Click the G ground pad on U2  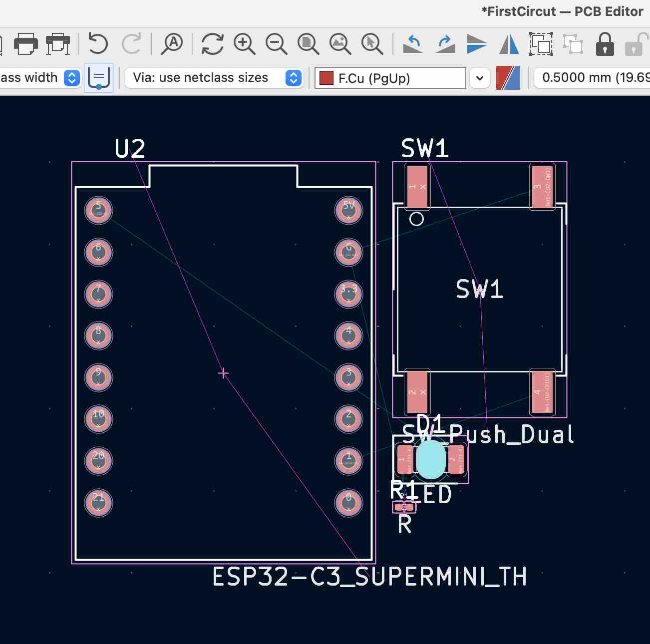click(348, 252)
